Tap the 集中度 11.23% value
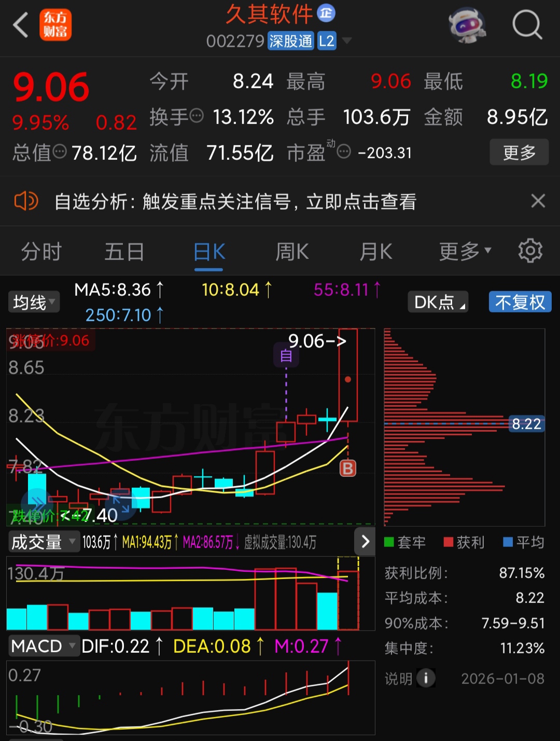 click(522, 648)
